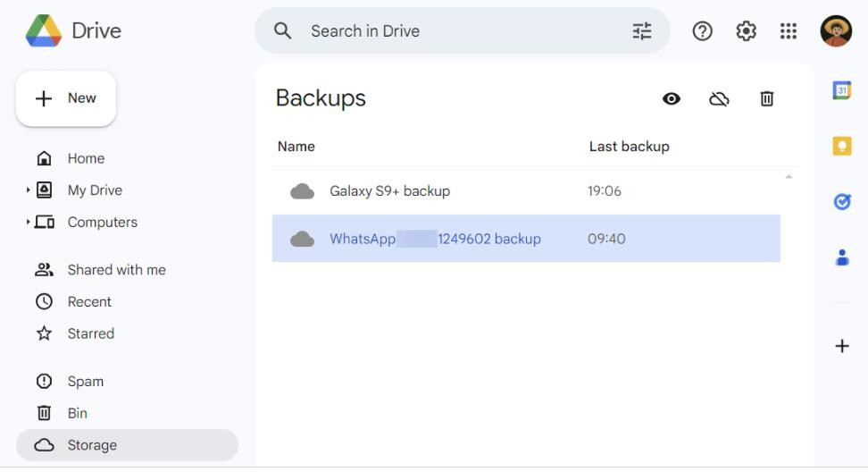The image size is (868, 472).
Task: Open Computers in sidebar
Action: point(103,223)
